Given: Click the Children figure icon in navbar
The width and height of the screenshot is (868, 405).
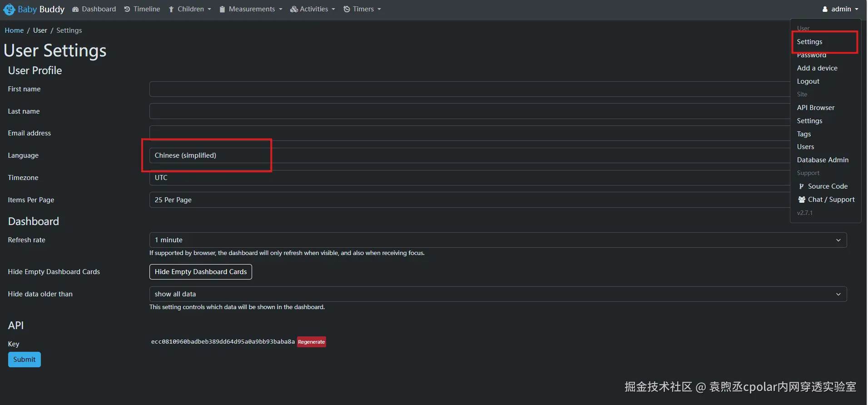Looking at the screenshot, I should (171, 9).
